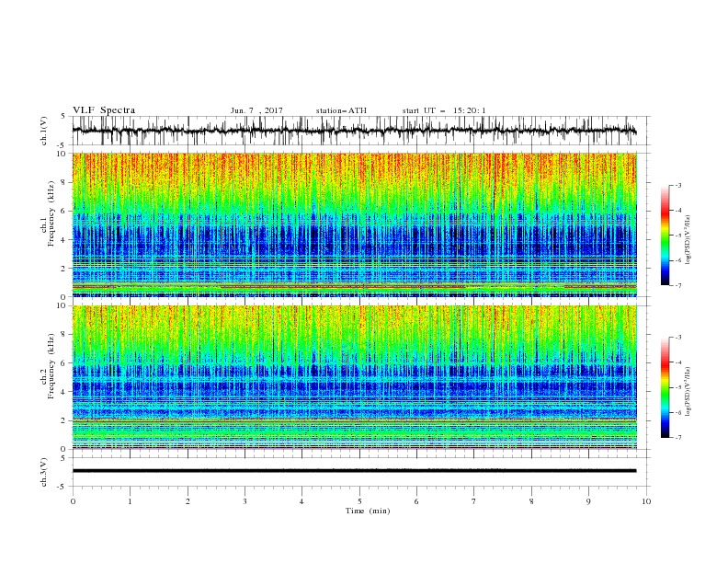This screenshot has width=728, height=563.
Task: Click the ch.2 colorbar "log(PSD)(V²/Hz)" label
Action: point(688,392)
